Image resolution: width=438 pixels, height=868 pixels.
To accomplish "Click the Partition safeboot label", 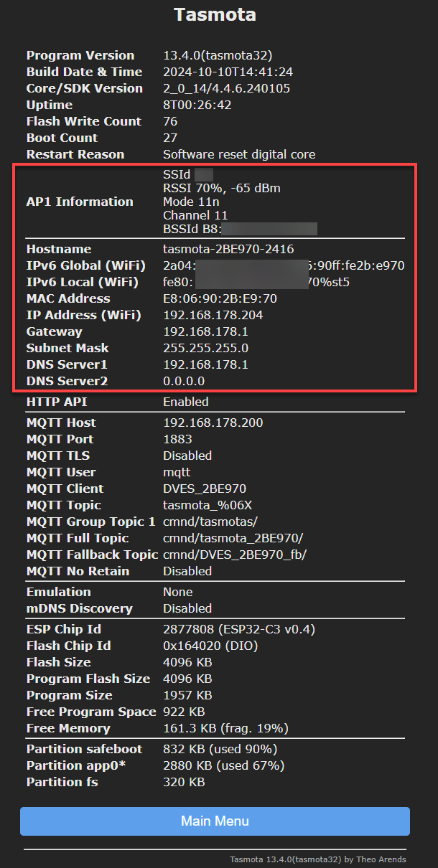I will (x=84, y=749).
